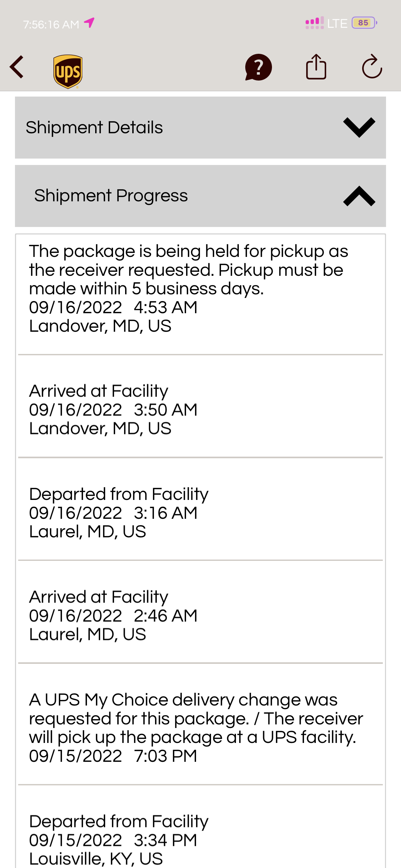Select Departed from Facility Louisville KY entry

click(200, 827)
